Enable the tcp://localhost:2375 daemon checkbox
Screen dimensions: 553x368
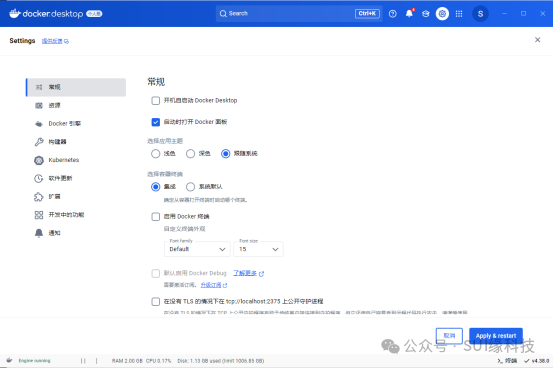tap(156, 301)
